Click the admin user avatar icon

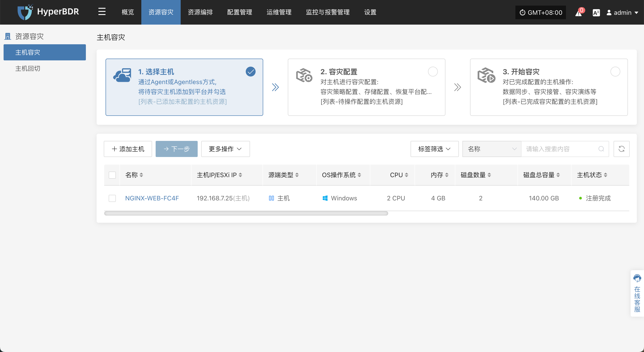609,13
